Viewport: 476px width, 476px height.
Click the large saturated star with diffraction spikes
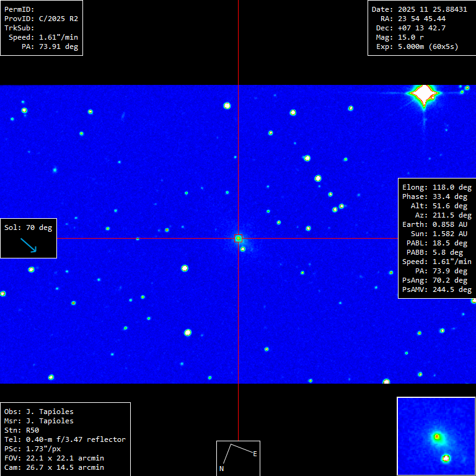coord(424,94)
